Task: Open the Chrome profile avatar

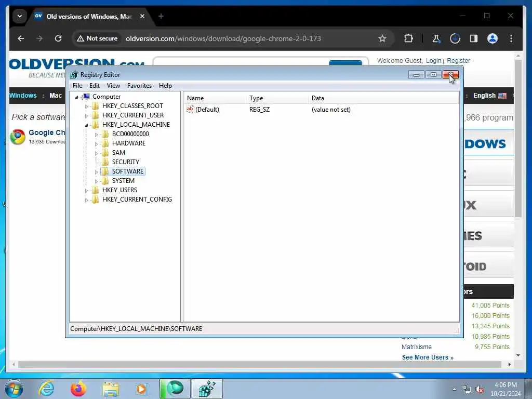Action: [x=493, y=38]
